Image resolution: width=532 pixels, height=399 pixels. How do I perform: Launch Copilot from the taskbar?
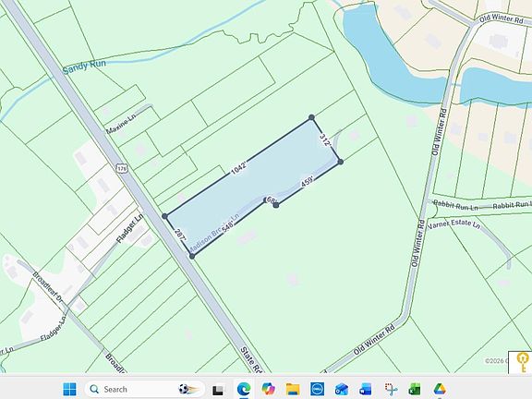click(268, 389)
